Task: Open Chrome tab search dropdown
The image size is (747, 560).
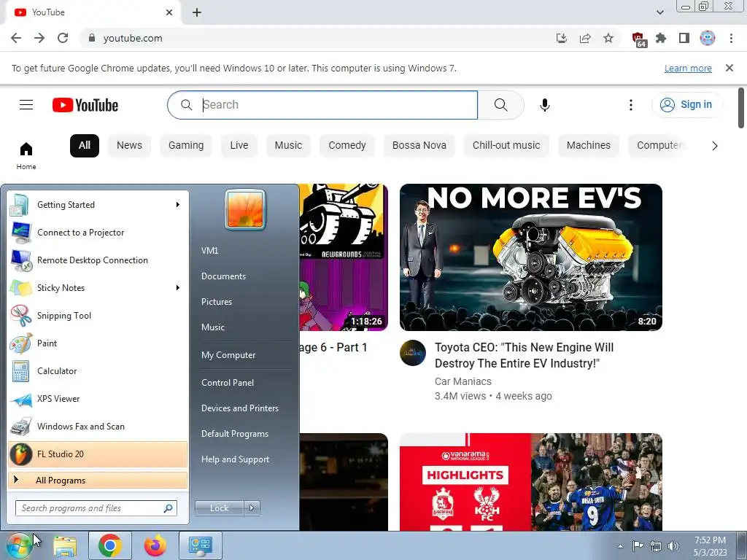Action: pos(659,12)
